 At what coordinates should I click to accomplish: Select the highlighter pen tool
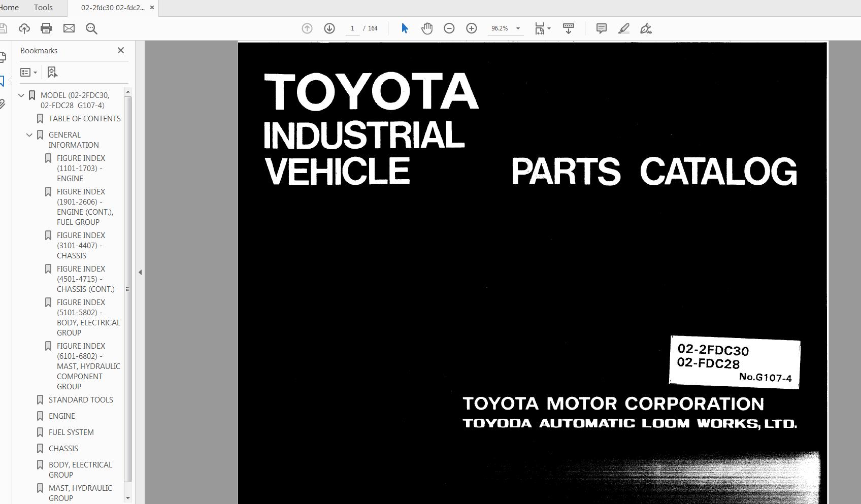624,28
